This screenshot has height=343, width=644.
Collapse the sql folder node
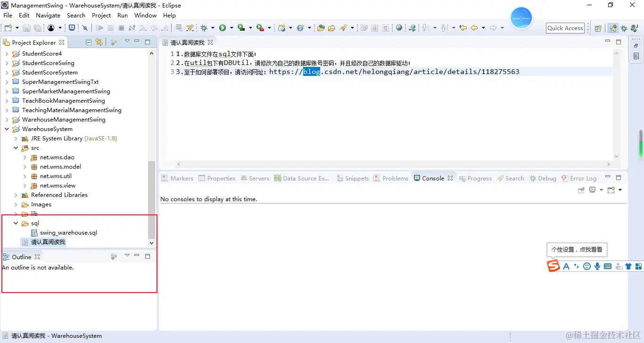tap(16, 223)
